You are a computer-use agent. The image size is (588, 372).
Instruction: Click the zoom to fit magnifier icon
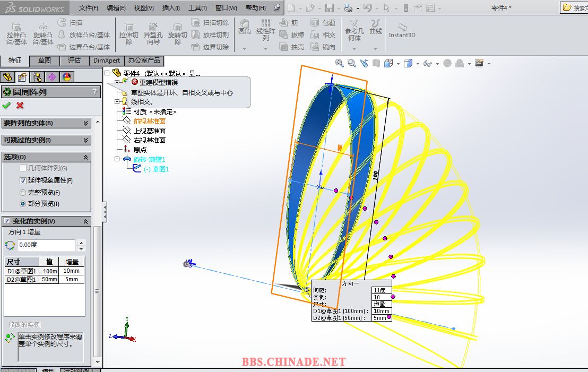coord(339,63)
